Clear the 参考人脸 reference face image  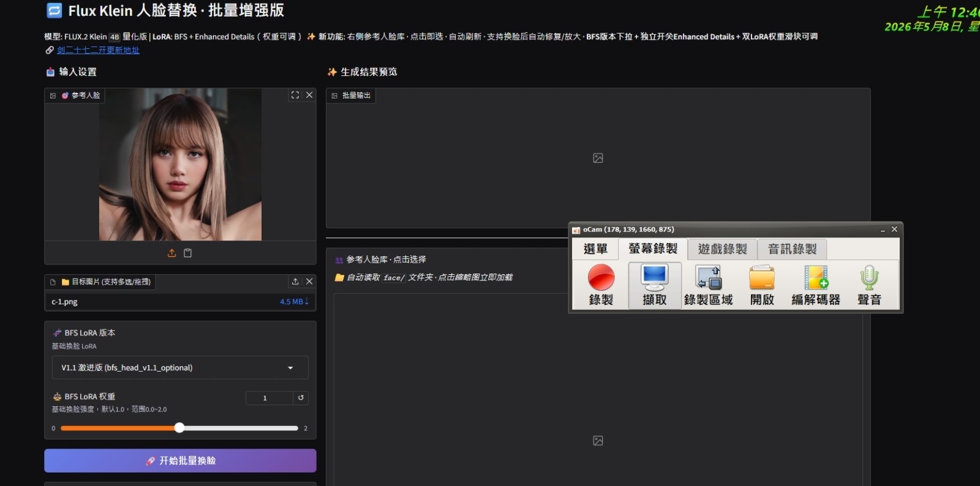click(309, 95)
